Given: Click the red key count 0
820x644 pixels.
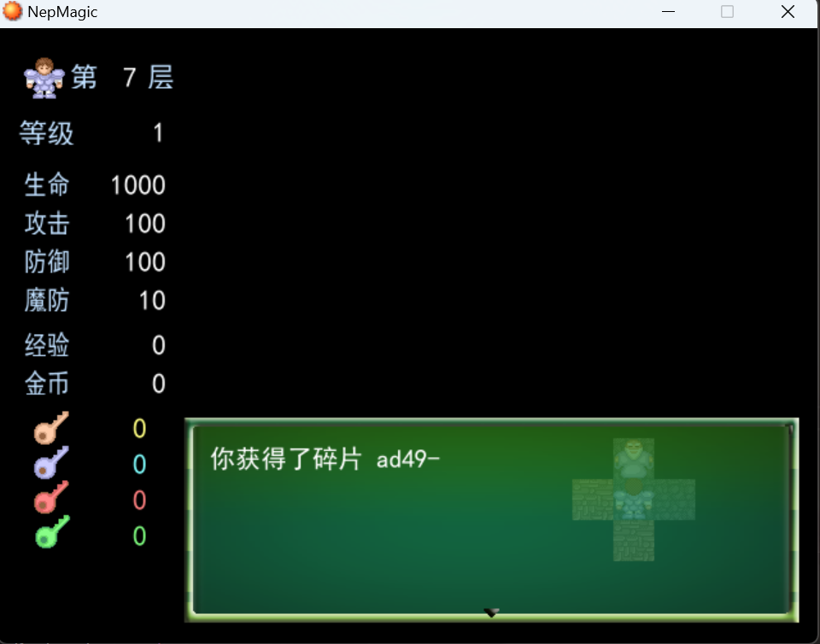Looking at the screenshot, I should click(139, 501).
